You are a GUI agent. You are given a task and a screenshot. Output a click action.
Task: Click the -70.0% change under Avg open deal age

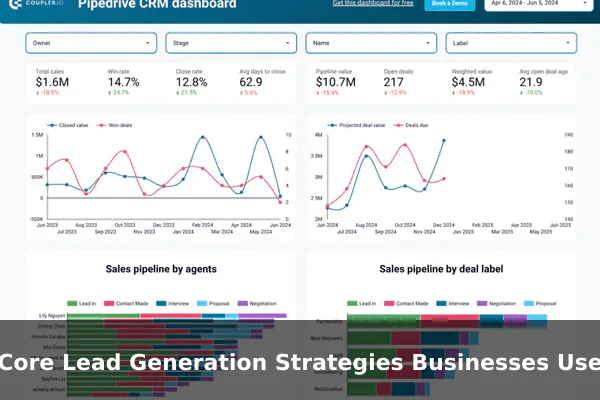click(x=531, y=93)
